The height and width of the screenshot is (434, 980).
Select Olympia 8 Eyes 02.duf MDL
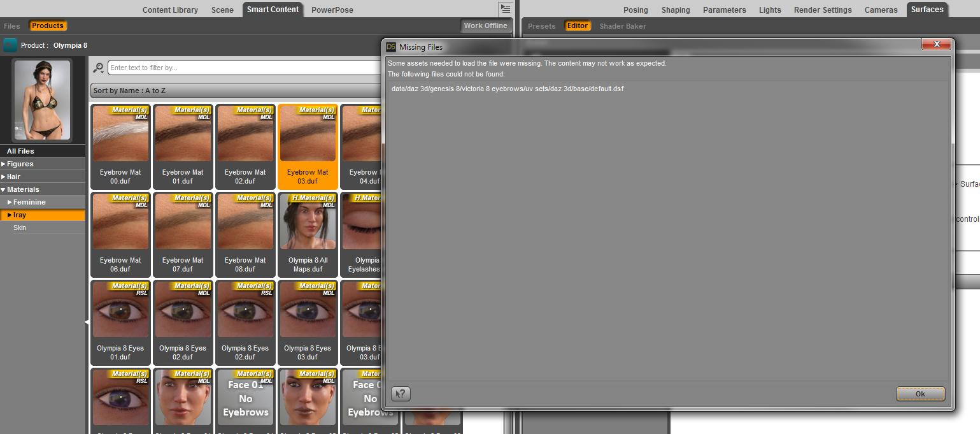(183, 322)
